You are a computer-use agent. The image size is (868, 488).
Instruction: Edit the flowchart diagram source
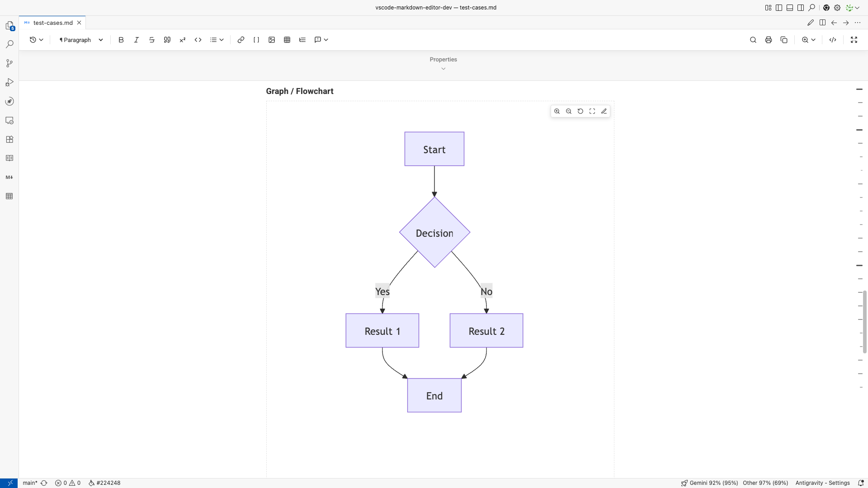604,111
